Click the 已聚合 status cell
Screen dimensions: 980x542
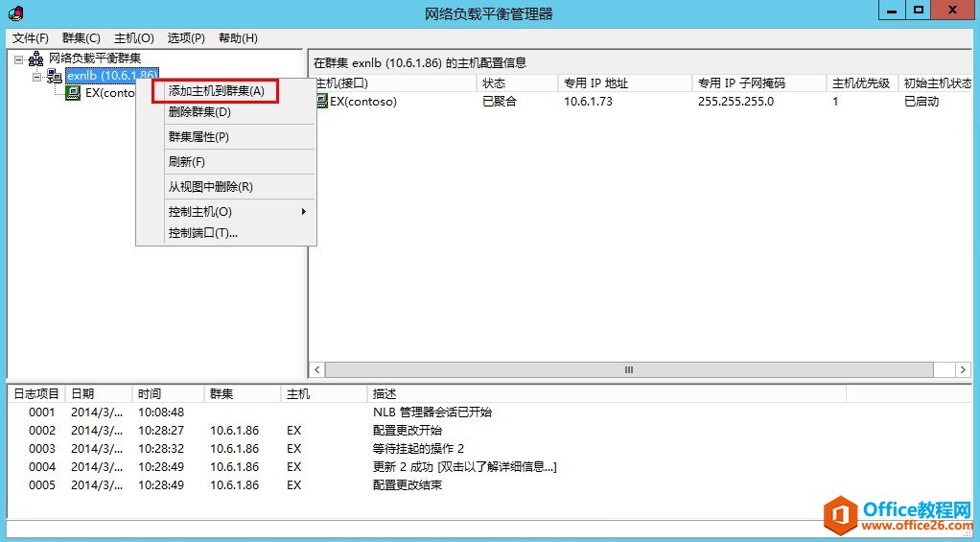click(500, 102)
